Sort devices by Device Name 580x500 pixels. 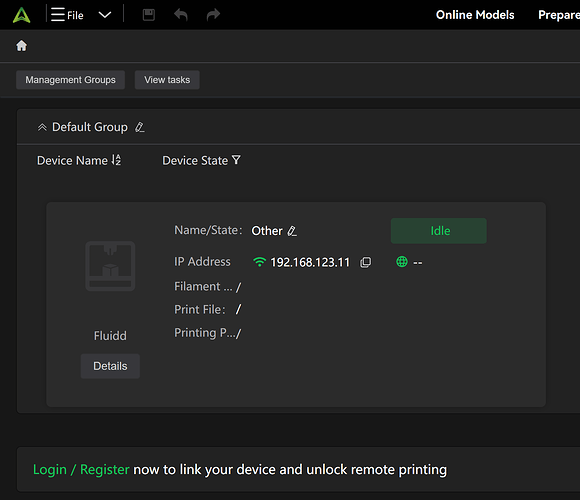tap(116, 160)
